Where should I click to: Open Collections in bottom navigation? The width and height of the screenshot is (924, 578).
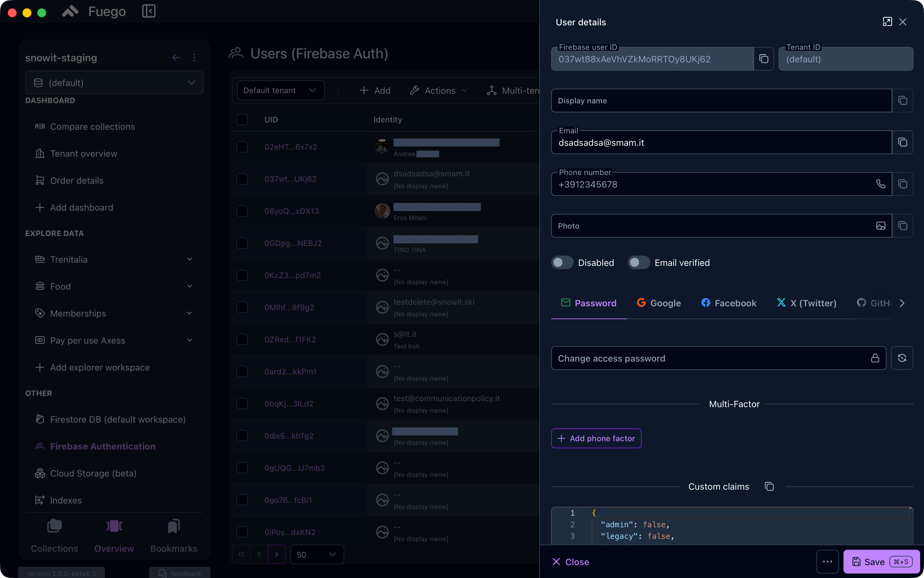tap(54, 536)
